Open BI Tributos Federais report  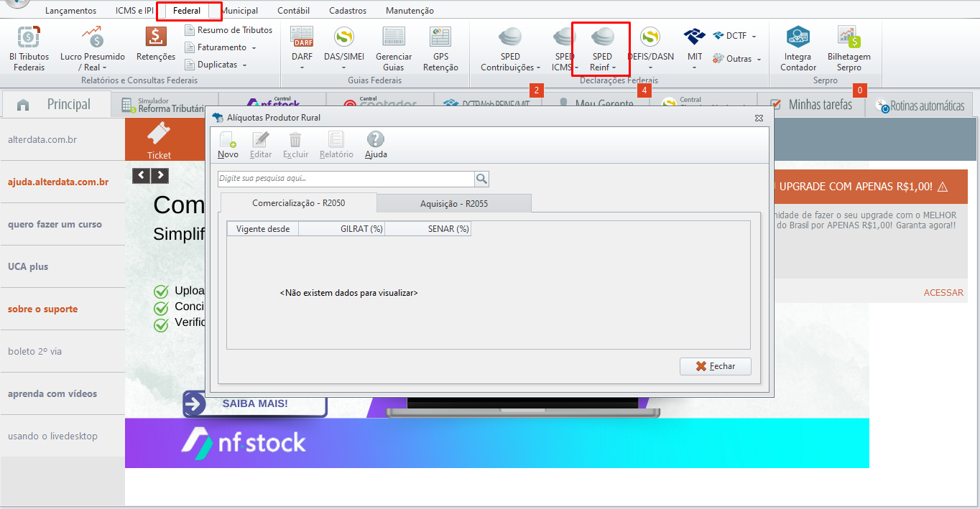29,48
